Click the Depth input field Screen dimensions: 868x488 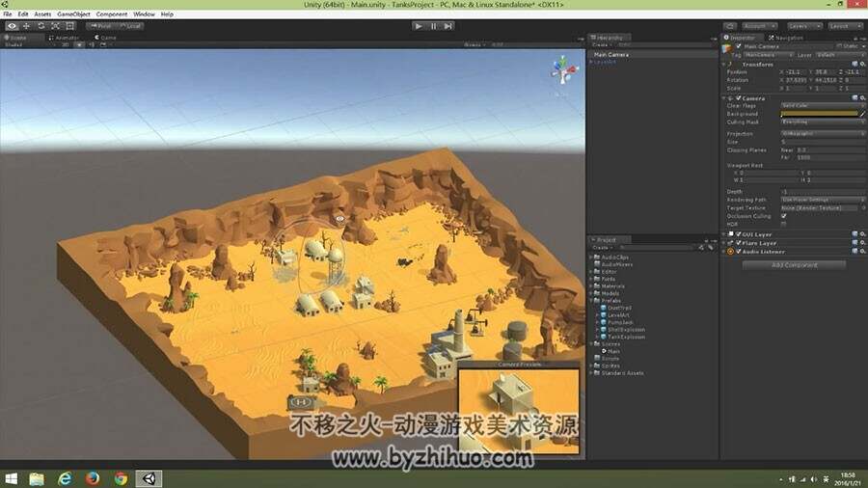tap(823, 191)
